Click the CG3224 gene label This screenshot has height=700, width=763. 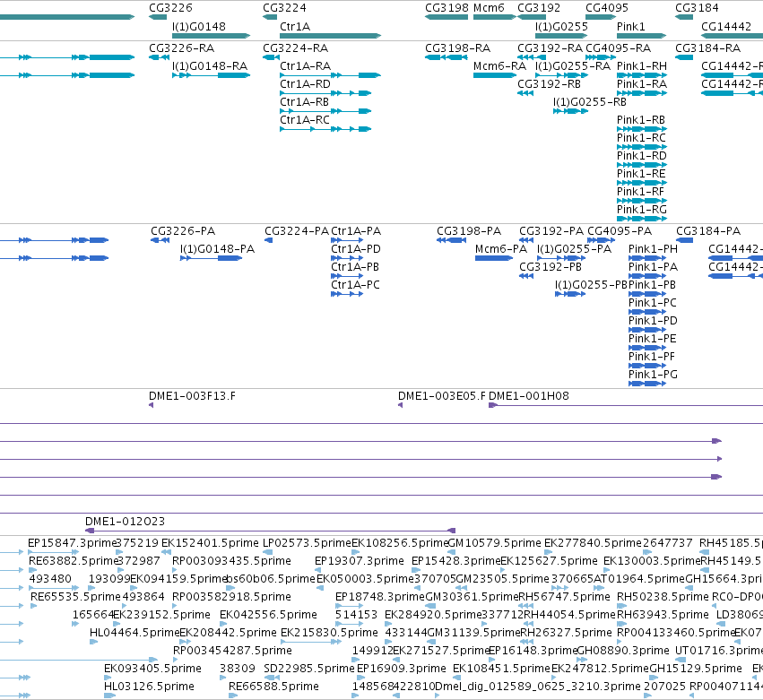click(284, 8)
